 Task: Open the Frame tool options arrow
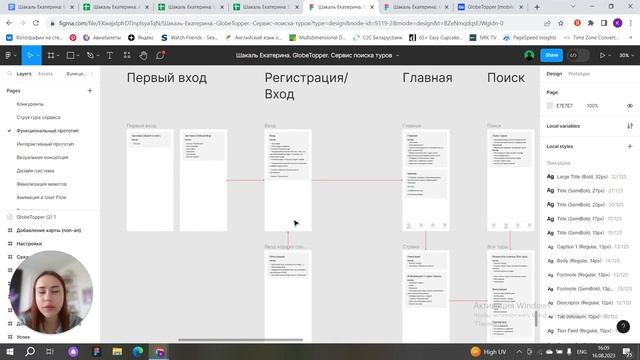tap(58, 55)
